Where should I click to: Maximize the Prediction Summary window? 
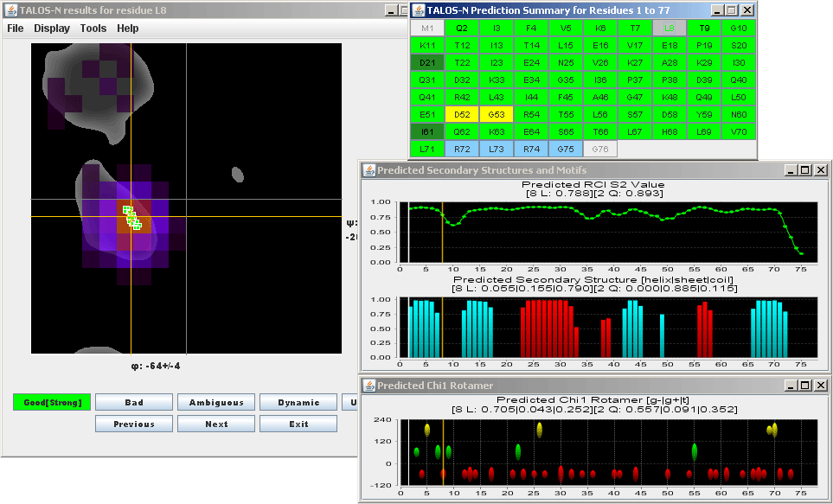point(732,10)
